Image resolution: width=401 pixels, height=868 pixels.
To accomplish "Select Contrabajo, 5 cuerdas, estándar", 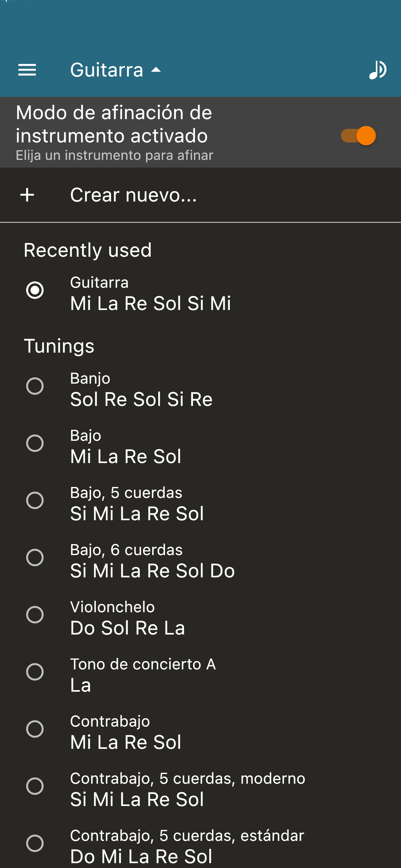I will (200, 846).
